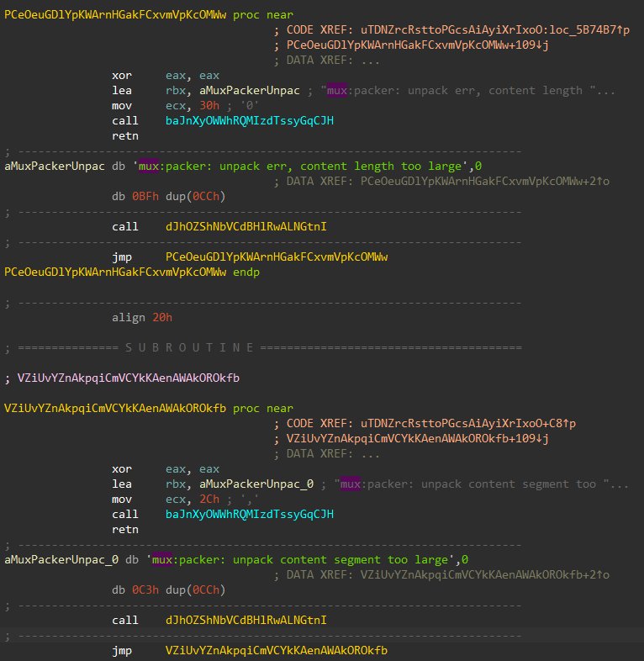Click the retn following mov ecx, 30h
Viewport: 644px width, 661px height.
[125, 136]
